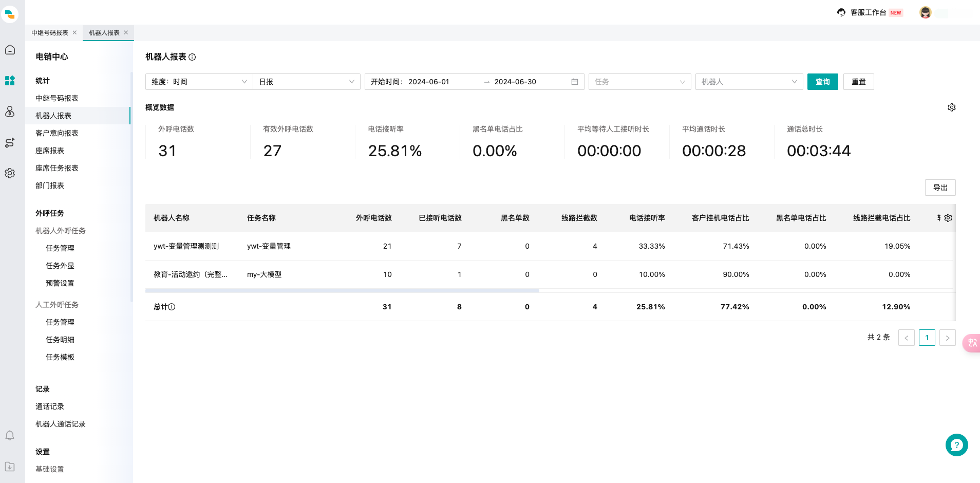The height and width of the screenshot is (483, 980).
Task: Click the 00:03:44 total call duration value
Action: point(819,151)
